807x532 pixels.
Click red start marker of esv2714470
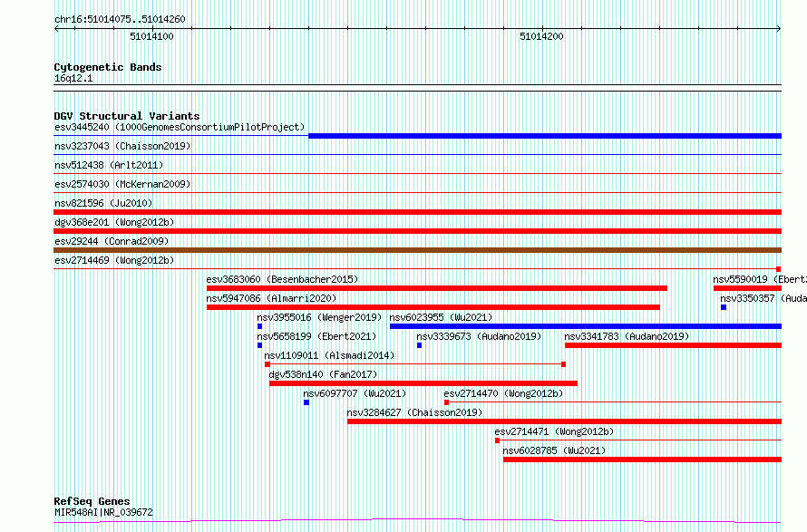click(446, 402)
